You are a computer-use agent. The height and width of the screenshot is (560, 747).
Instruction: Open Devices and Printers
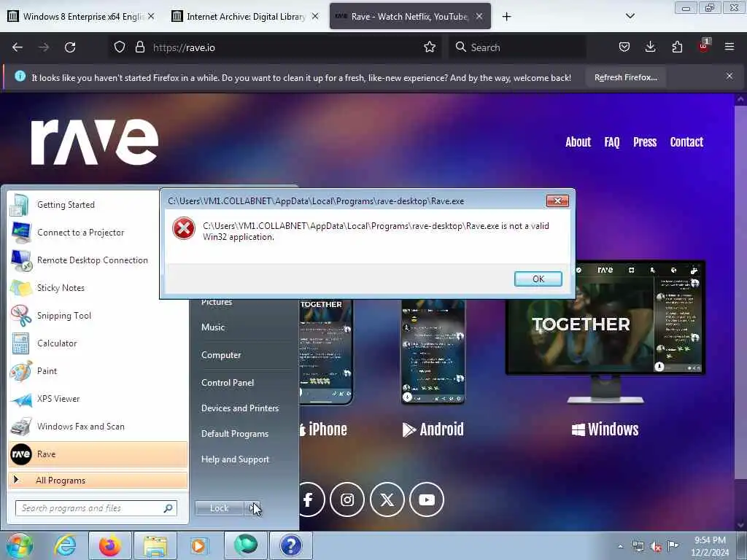pos(239,408)
